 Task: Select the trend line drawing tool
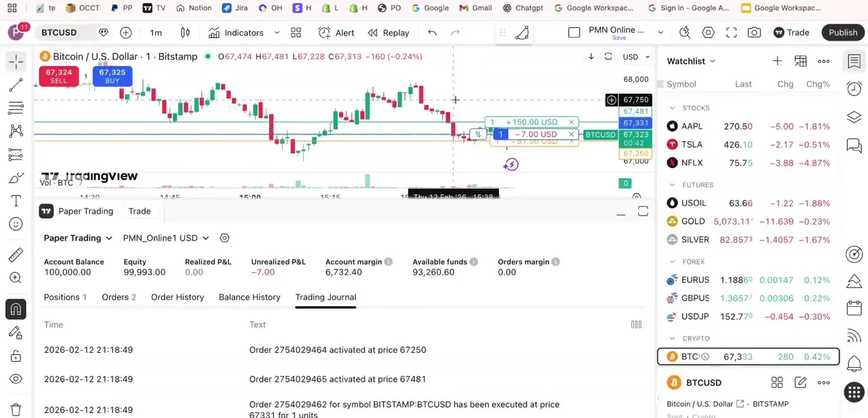[16, 85]
